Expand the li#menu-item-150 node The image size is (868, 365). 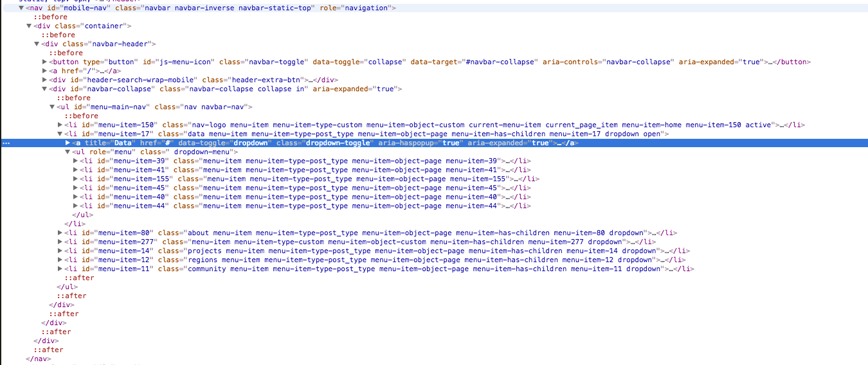tap(60, 125)
